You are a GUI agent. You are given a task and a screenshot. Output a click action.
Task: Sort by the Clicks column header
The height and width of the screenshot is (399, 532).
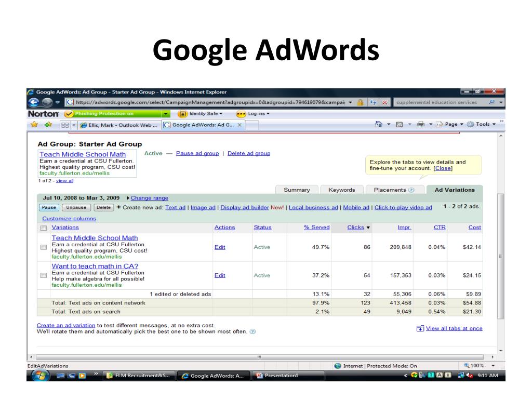[x=355, y=228]
